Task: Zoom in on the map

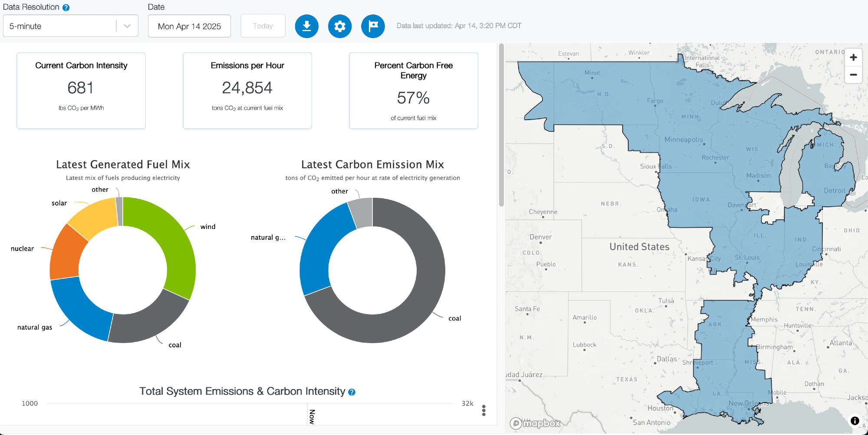Action: click(853, 57)
